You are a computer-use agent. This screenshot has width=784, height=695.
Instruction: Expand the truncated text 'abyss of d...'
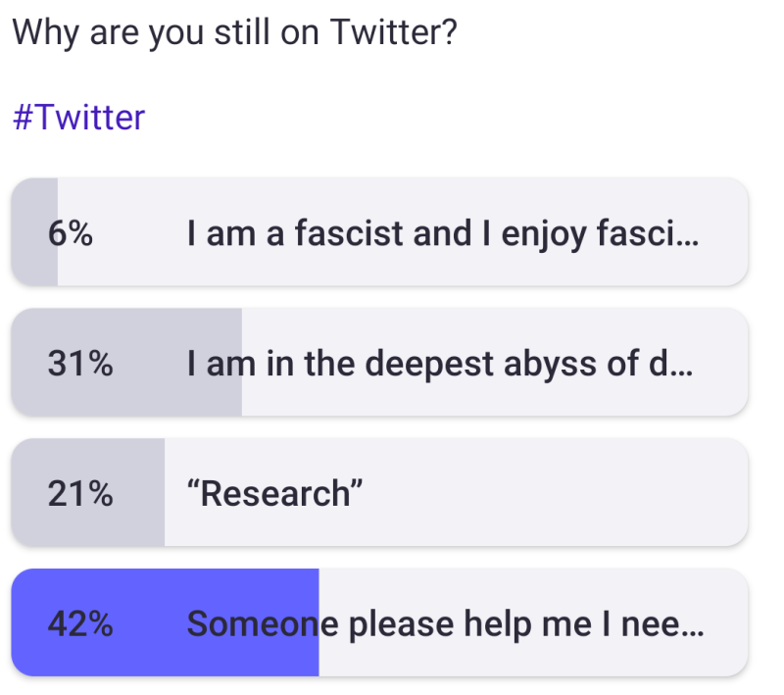tap(608, 364)
